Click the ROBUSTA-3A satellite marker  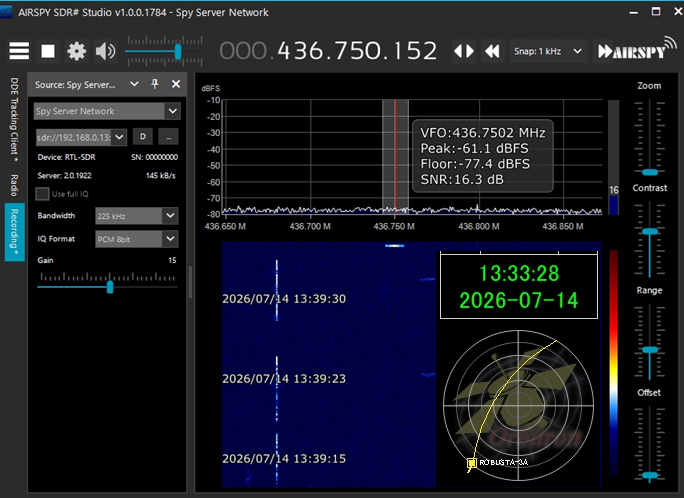472,463
